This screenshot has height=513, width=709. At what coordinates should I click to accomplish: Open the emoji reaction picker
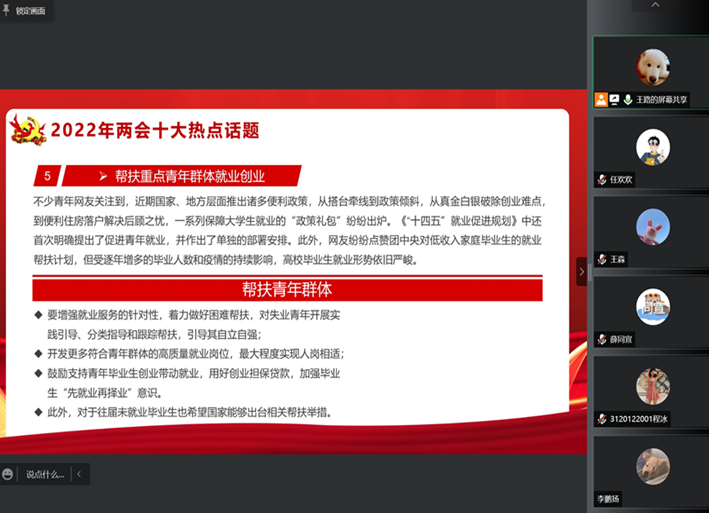8,474
